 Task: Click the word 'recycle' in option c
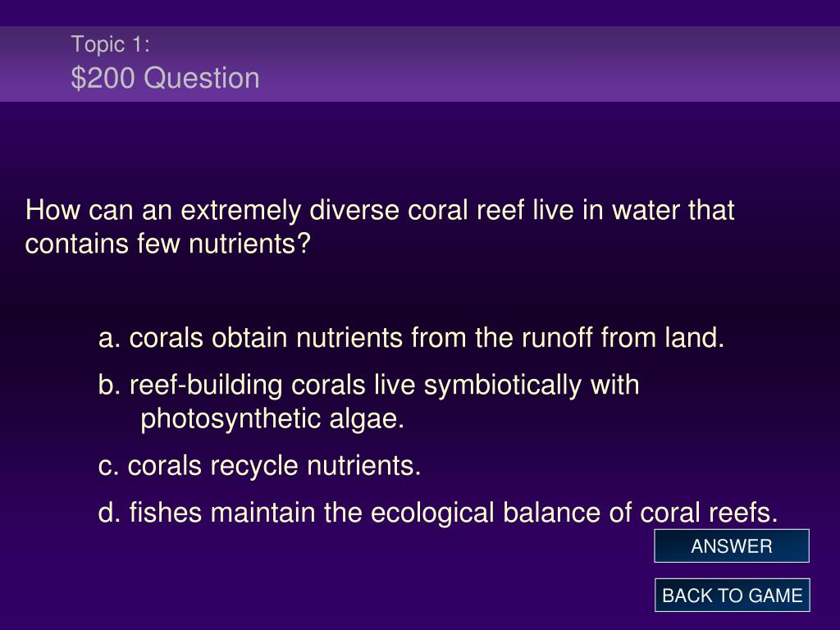tap(253, 466)
